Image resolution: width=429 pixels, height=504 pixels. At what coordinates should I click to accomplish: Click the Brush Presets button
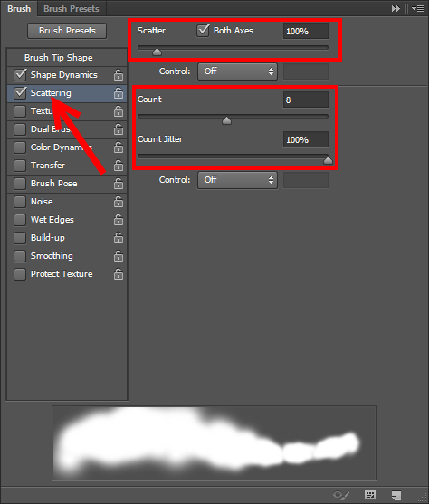(x=67, y=31)
